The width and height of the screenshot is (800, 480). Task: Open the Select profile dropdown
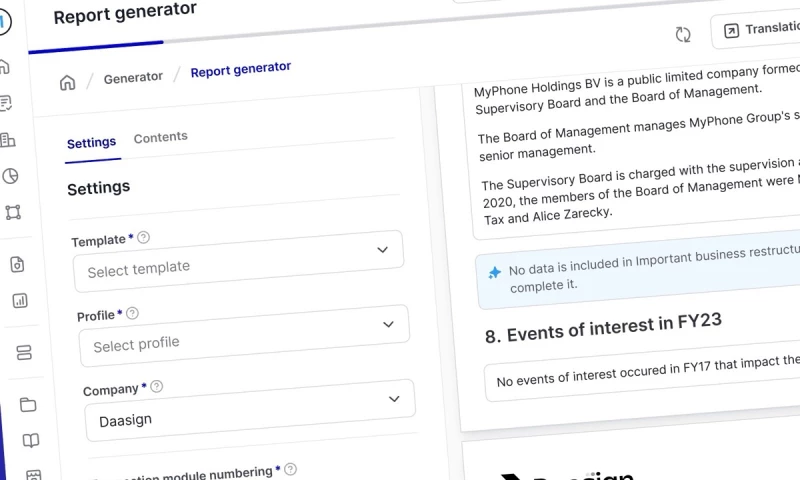tap(244, 336)
